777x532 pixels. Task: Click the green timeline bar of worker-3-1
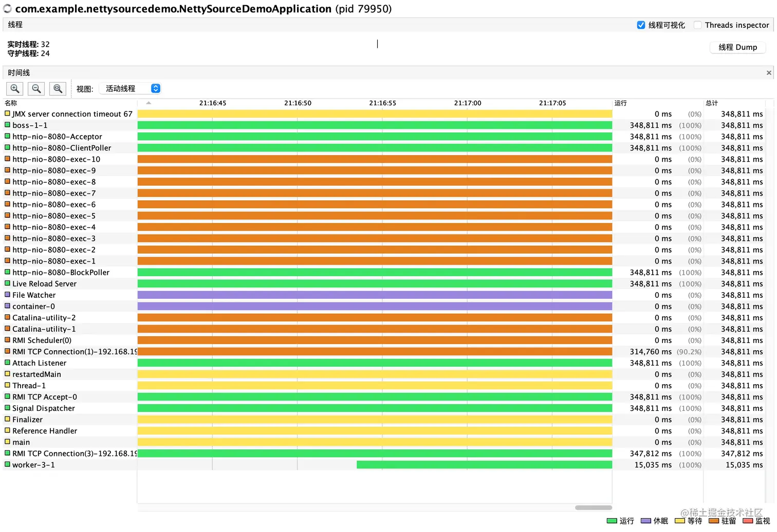pyautogui.click(x=484, y=465)
